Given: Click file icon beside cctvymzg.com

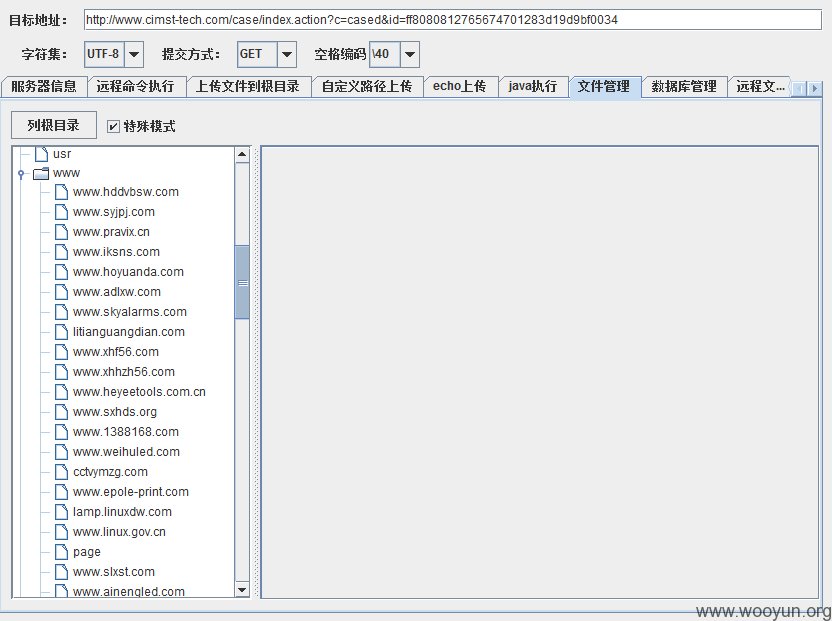Looking at the screenshot, I should tap(62, 472).
